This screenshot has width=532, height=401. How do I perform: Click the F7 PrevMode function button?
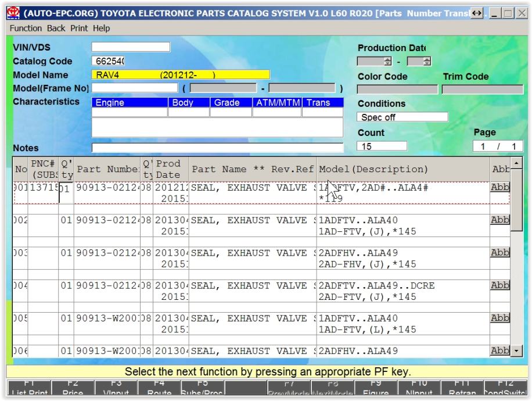tap(289, 388)
